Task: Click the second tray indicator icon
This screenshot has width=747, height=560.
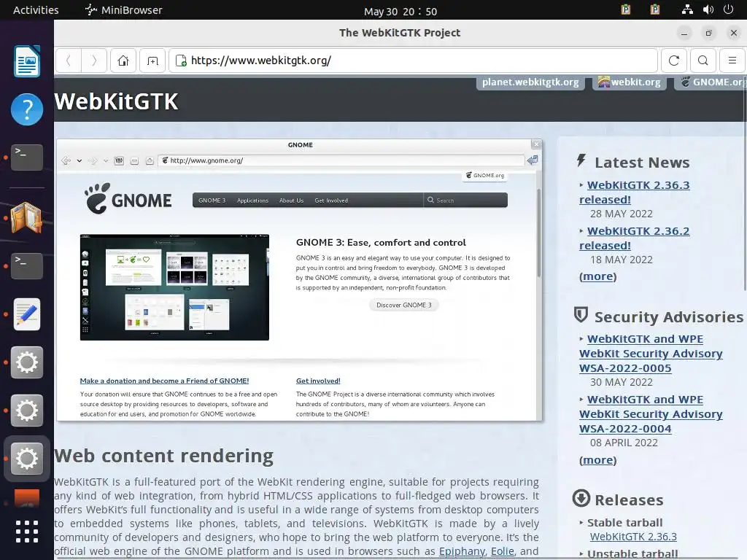Action: 655,9
